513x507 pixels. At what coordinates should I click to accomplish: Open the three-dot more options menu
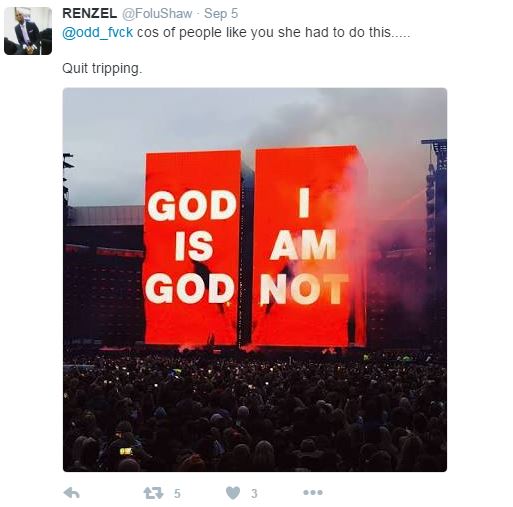(x=313, y=492)
